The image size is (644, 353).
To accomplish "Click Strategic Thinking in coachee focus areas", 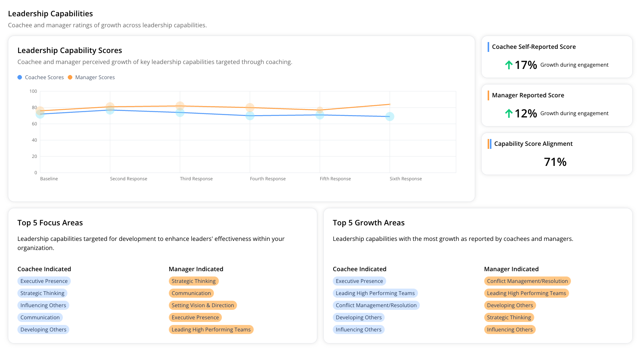I will tap(42, 293).
